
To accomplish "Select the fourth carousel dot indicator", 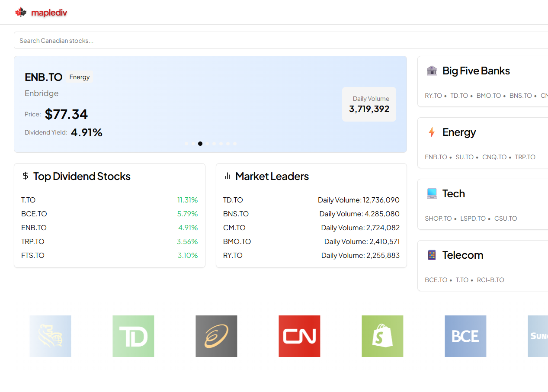I will coord(207,144).
